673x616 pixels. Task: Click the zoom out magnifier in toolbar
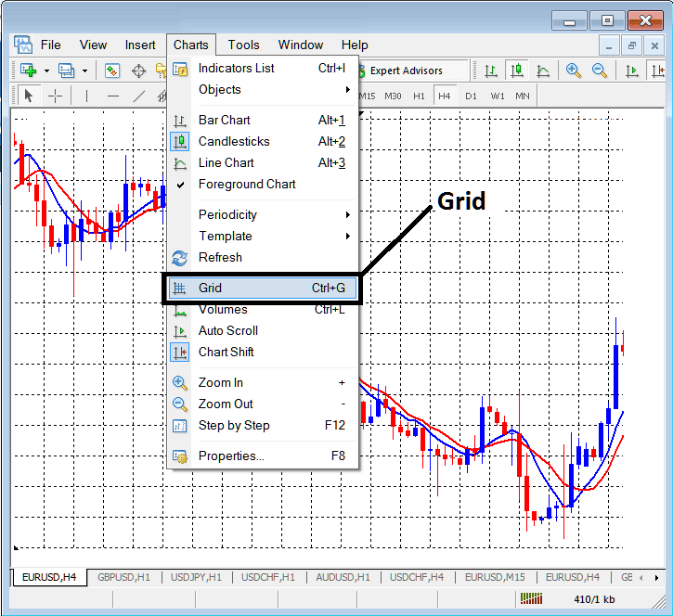tap(600, 71)
